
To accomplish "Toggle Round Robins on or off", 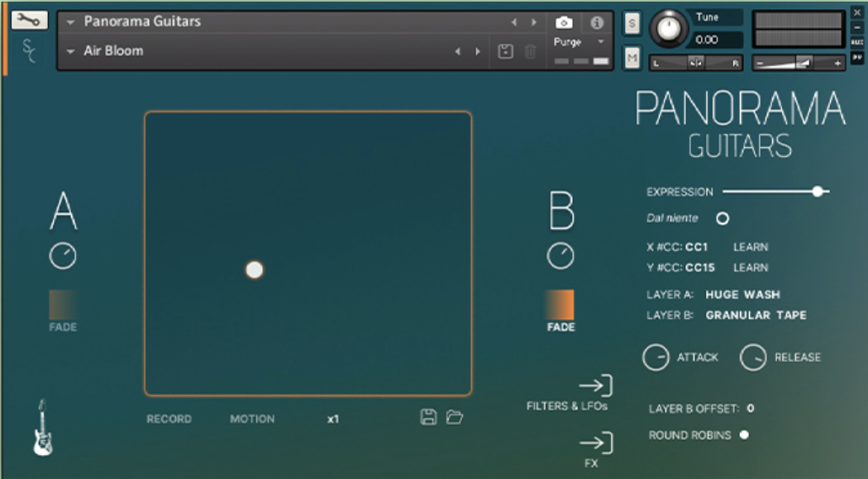I will (x=744, y=434).
